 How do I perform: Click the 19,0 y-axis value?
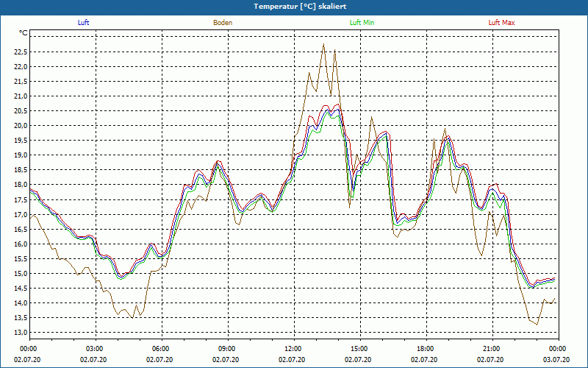point(21,155)
